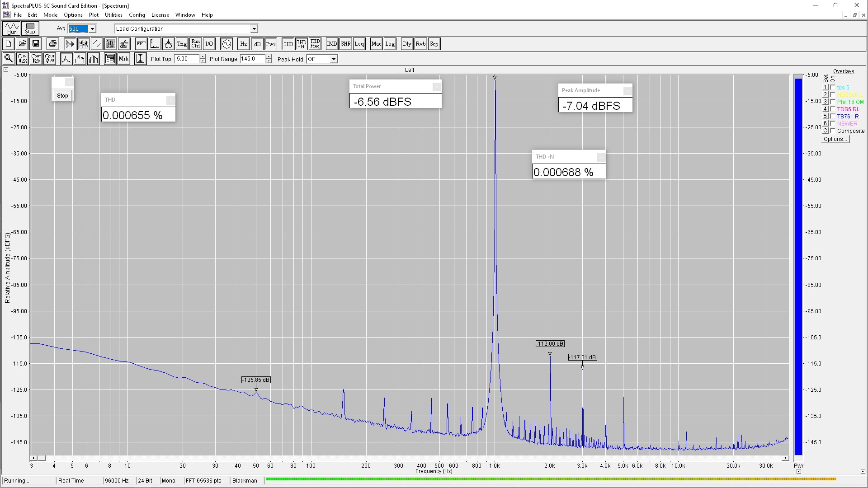The height and width of the screenshot is (488, 868).
Task: Open the Rvb reverberation utility icon
Action: tap(420, 44)
